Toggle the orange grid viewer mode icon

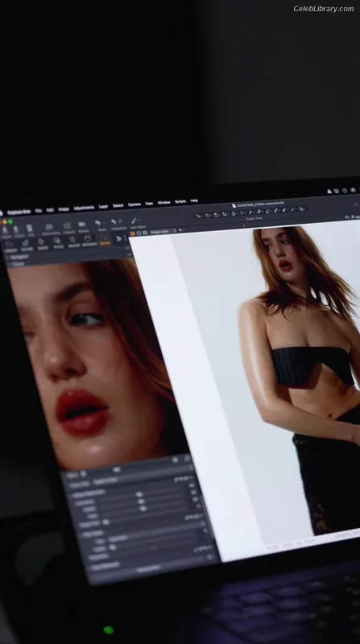(132, 233)
